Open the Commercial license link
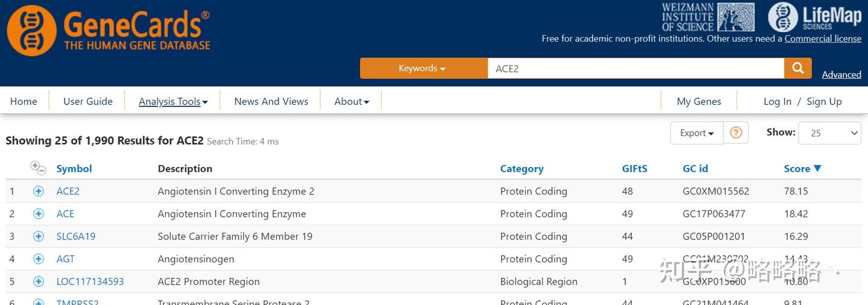The height and width of the screenshot is (305, 868). (823, 39)
